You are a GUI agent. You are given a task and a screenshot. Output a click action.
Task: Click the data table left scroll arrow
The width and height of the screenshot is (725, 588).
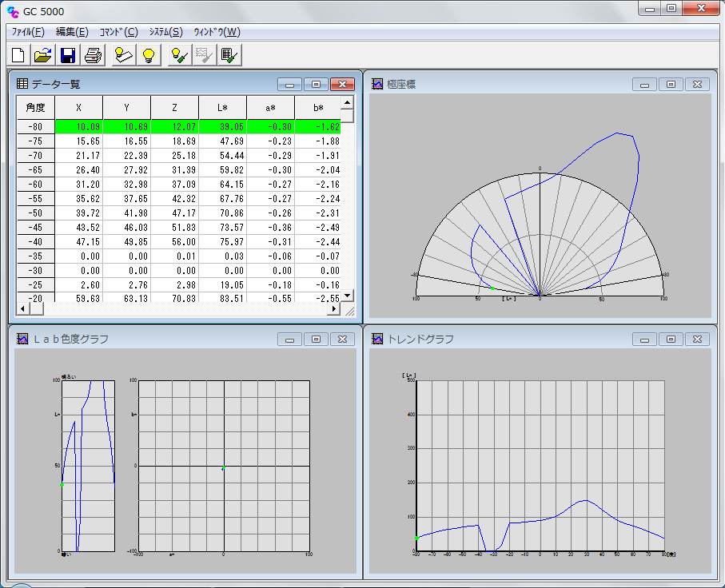point(22,308)
